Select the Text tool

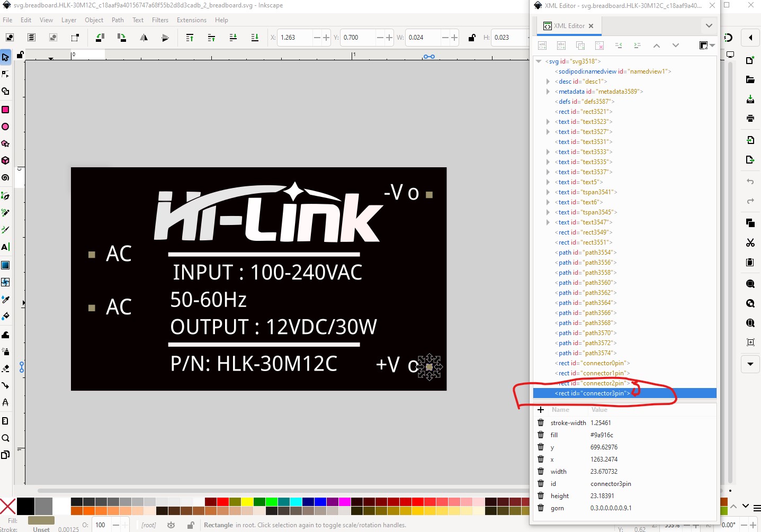pyautogui.click(x=5, y=247)
